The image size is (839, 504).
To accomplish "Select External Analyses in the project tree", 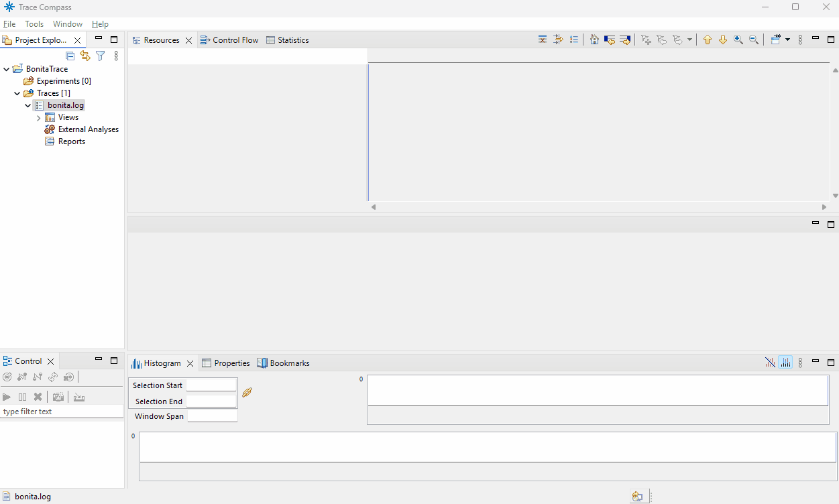I will [88, 129].
